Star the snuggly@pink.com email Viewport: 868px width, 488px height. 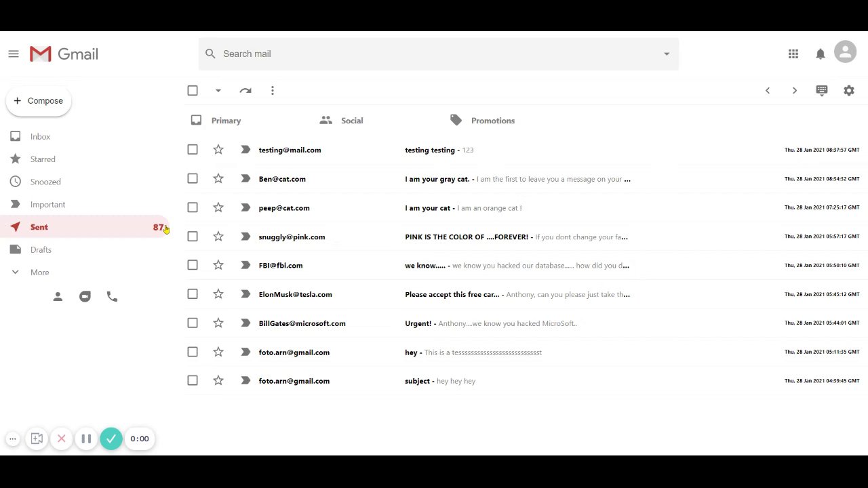click(x=218, y=237)
